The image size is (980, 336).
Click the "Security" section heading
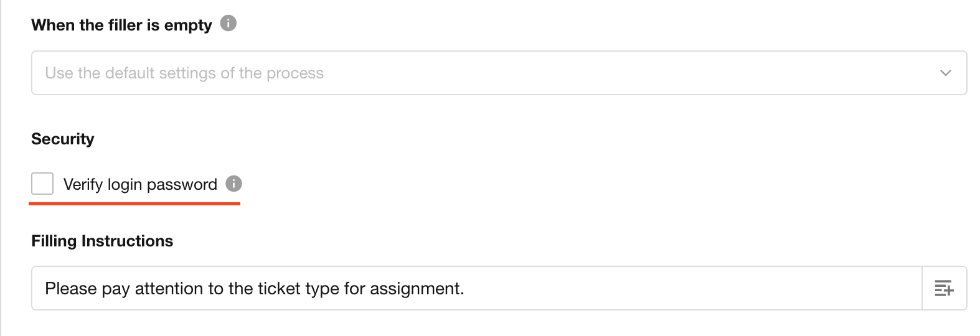(63, 139)
